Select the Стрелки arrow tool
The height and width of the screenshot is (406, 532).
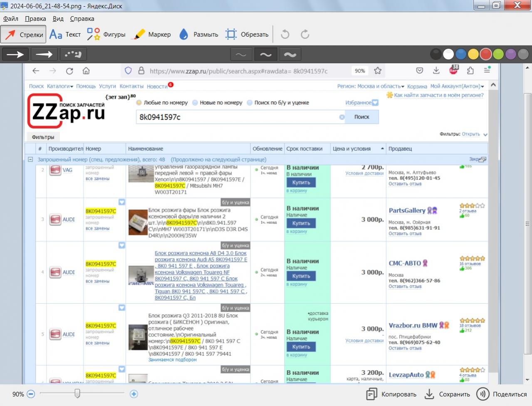pyautogui.click(x=23, y=35)
